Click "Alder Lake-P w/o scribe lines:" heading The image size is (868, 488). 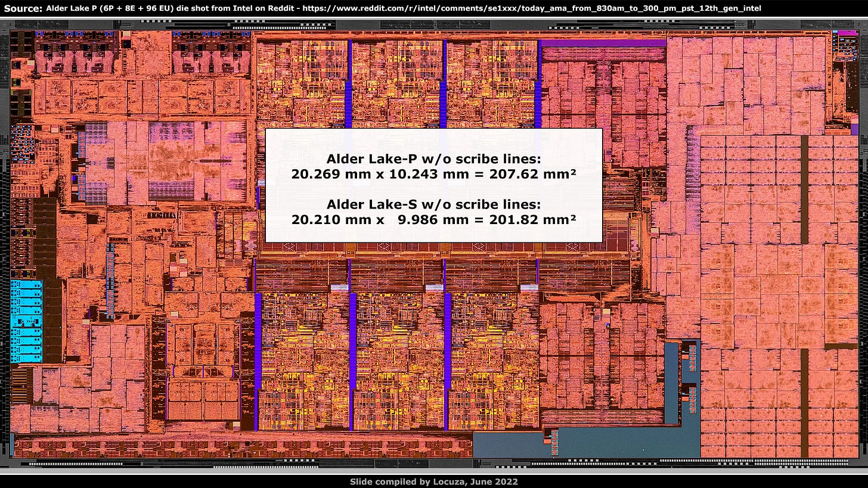(x=433, y=159)
